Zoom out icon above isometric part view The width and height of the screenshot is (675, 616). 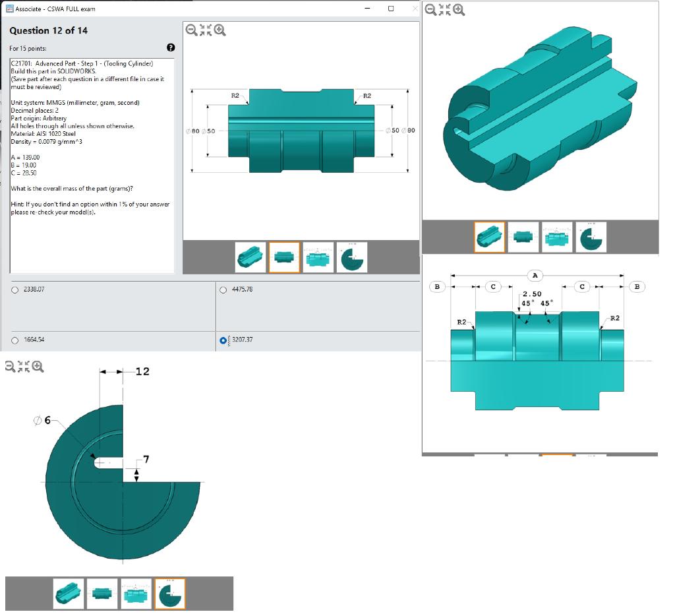tap(430, 9)
